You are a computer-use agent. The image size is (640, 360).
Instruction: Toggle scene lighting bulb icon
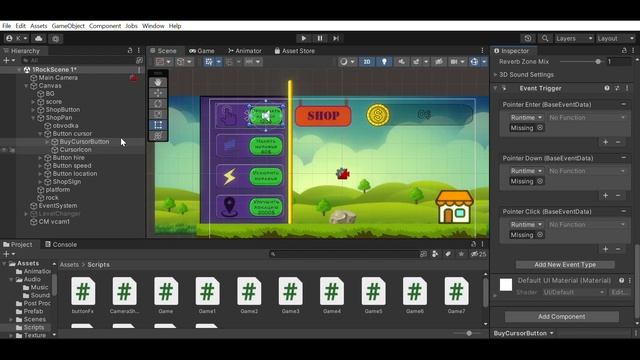(x=384, y=62)
